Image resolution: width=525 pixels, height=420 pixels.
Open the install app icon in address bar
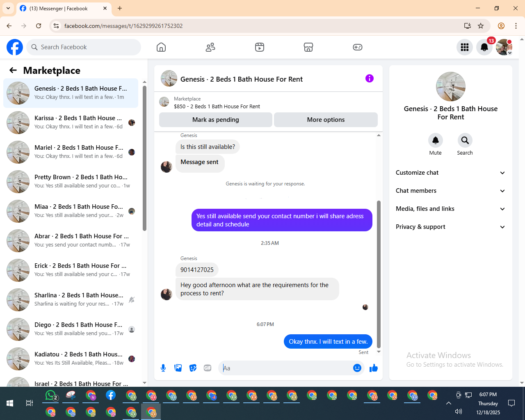(468, 26)
